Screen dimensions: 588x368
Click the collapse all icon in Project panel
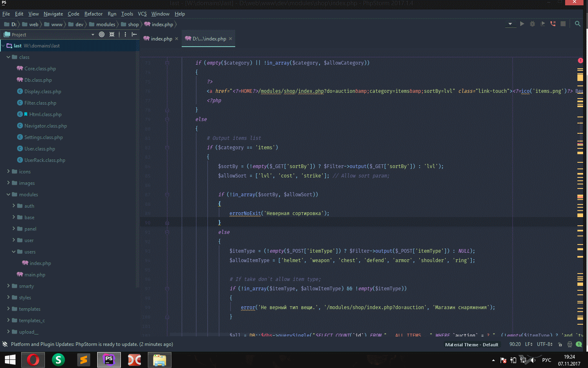112,35
